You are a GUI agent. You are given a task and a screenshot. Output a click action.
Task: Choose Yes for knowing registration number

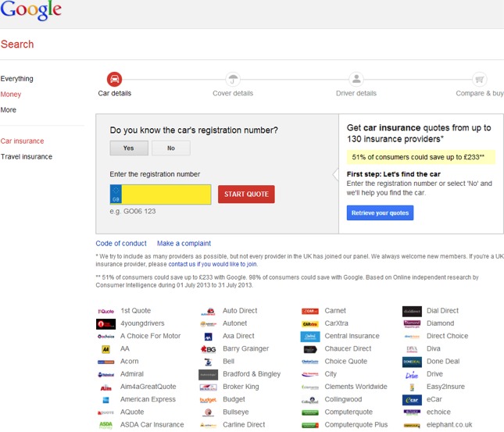click(129, 148)
